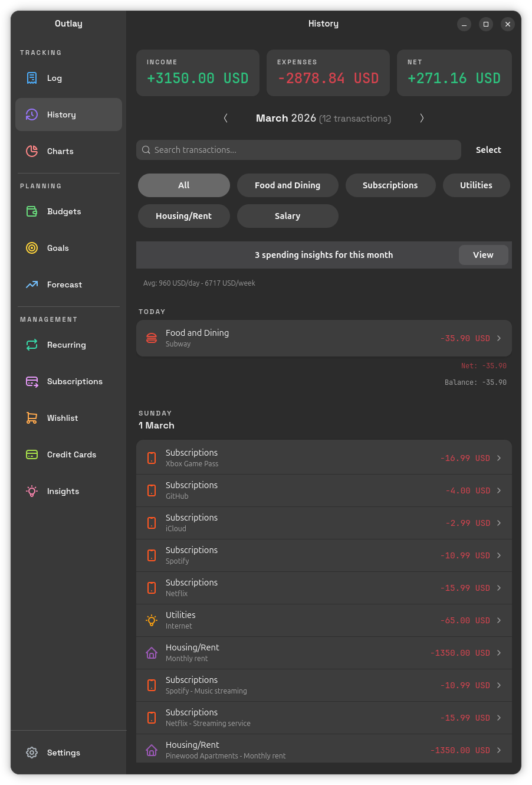Open the Log receipt icon in sidebar

(x=32, y=78)
